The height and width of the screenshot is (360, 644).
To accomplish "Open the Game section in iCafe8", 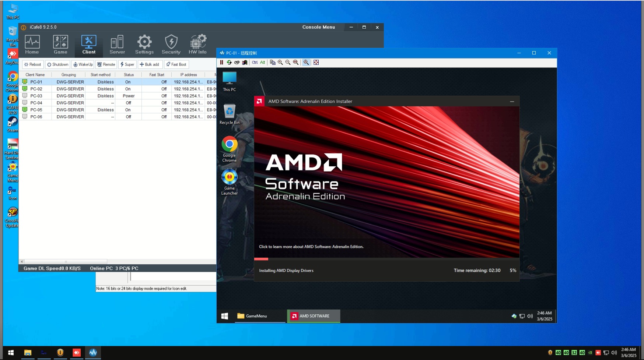I will coord(60,45).
